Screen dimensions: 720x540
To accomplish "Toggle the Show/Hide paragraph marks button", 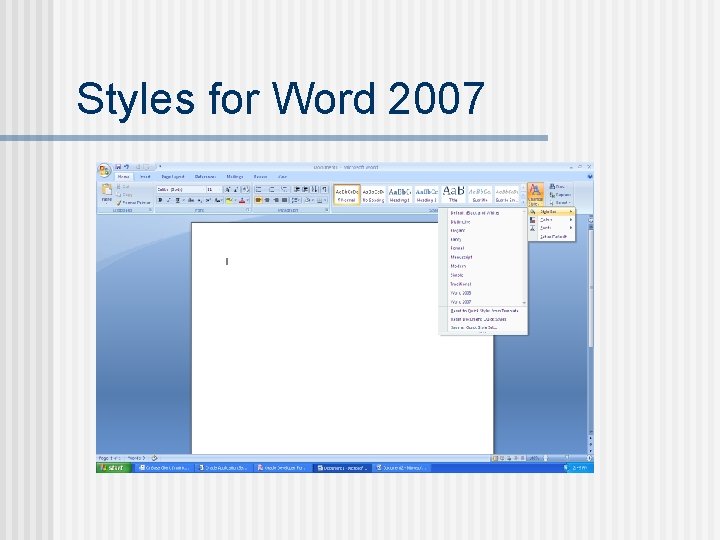I will (x=325, y=190).
